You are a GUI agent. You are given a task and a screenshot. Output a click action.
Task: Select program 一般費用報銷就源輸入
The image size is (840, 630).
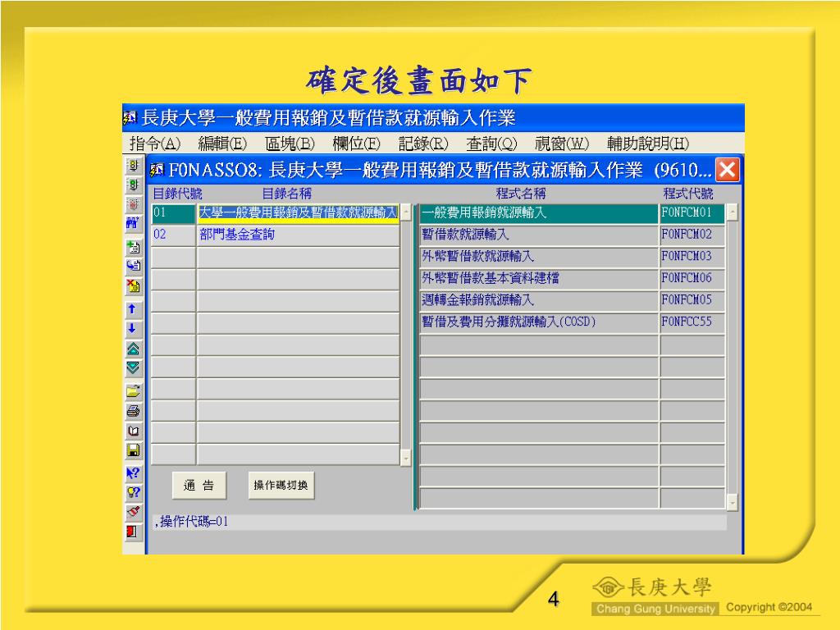tap(538, 213)
